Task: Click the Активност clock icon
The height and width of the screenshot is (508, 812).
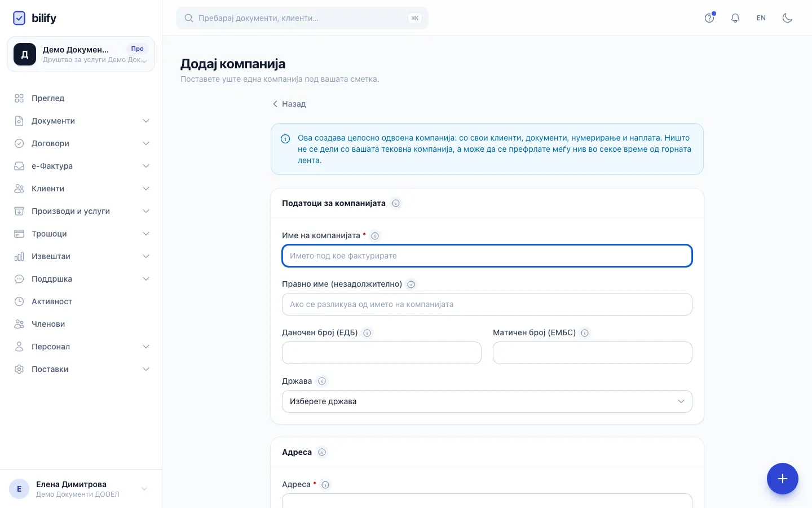Action: coord(19,301)
